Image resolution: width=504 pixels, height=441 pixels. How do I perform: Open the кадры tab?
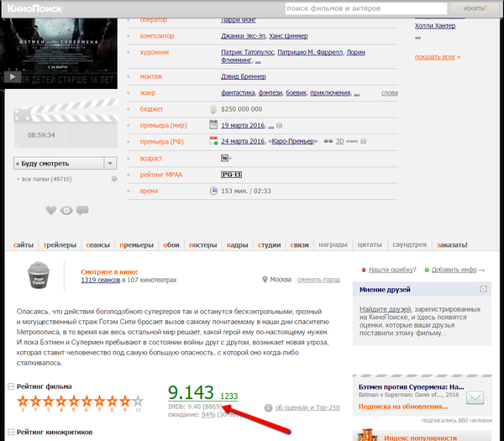click(x=237, y=245)
